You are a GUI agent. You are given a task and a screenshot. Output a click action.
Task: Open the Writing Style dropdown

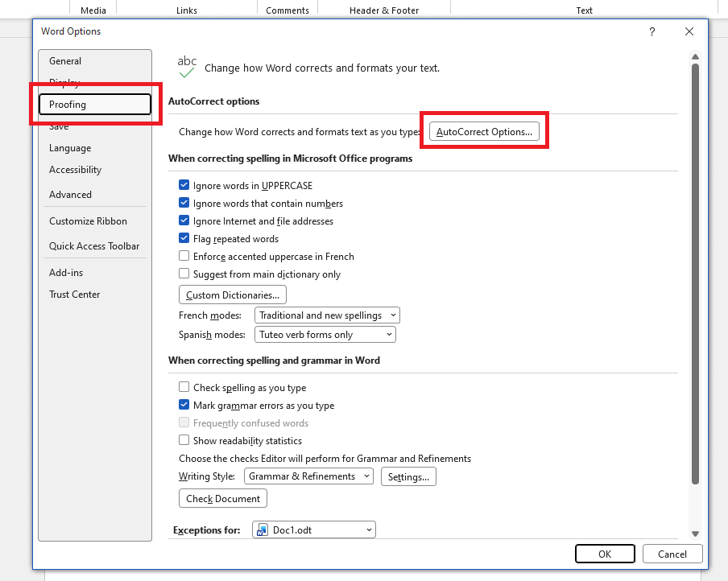pyautogui.click(x=308, y=476)
